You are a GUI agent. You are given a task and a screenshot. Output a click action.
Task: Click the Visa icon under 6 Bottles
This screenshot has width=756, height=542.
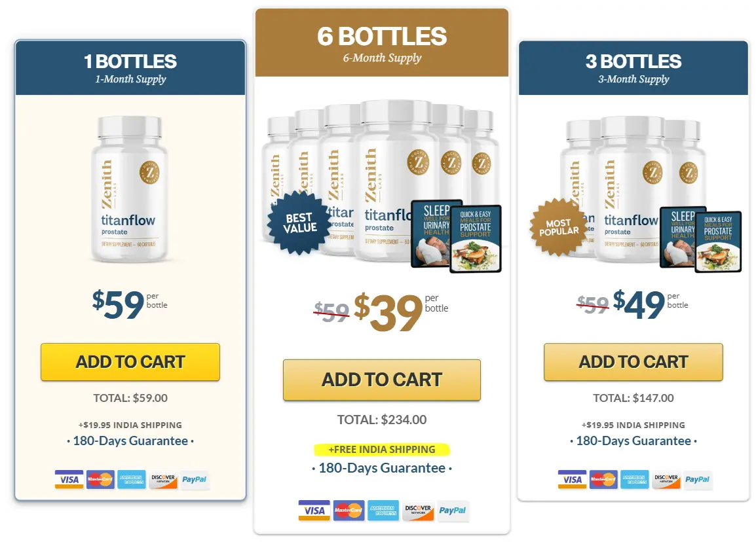(x=314, y=511)
